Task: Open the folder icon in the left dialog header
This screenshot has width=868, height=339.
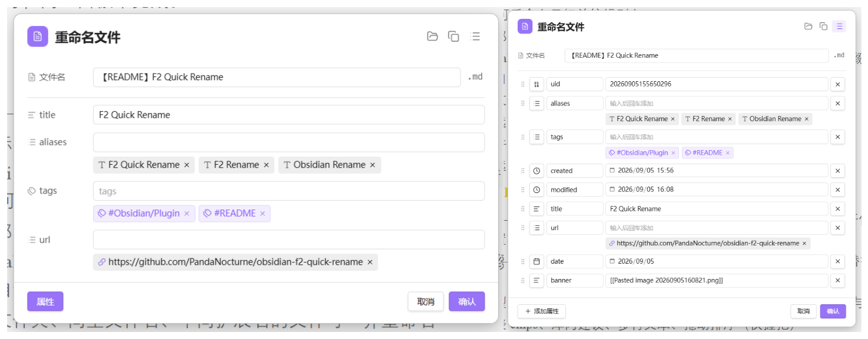Action: pos(433,36)
